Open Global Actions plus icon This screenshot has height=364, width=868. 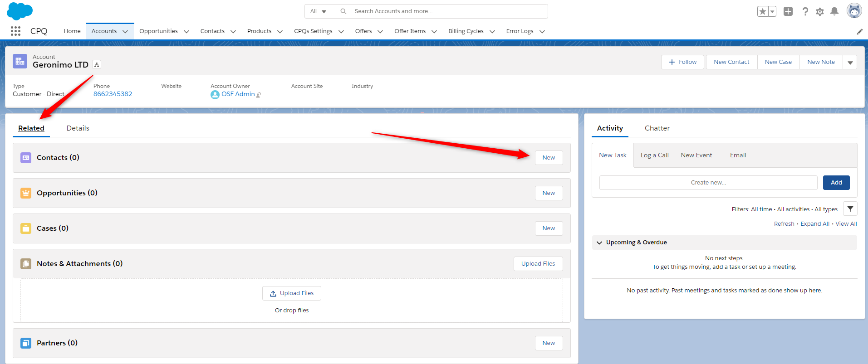pos(788,11)
